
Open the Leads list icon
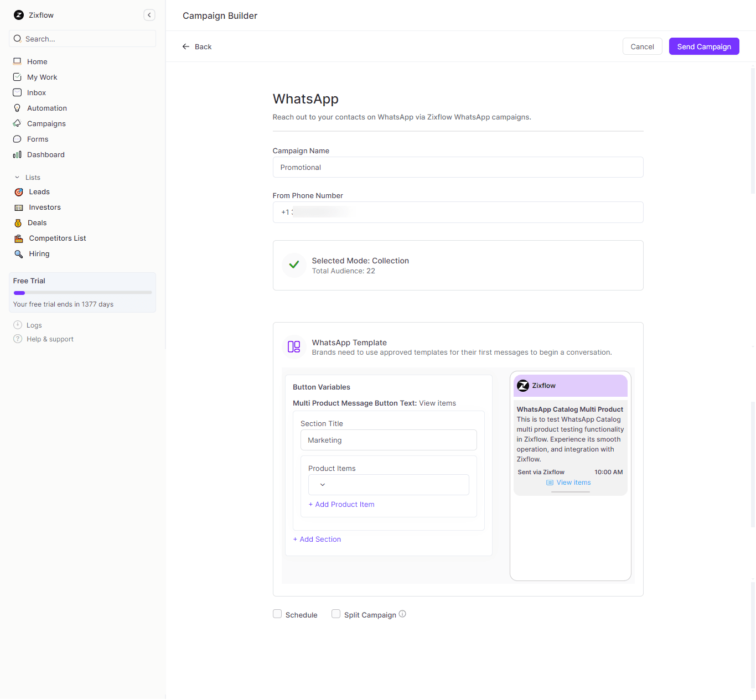18,192
